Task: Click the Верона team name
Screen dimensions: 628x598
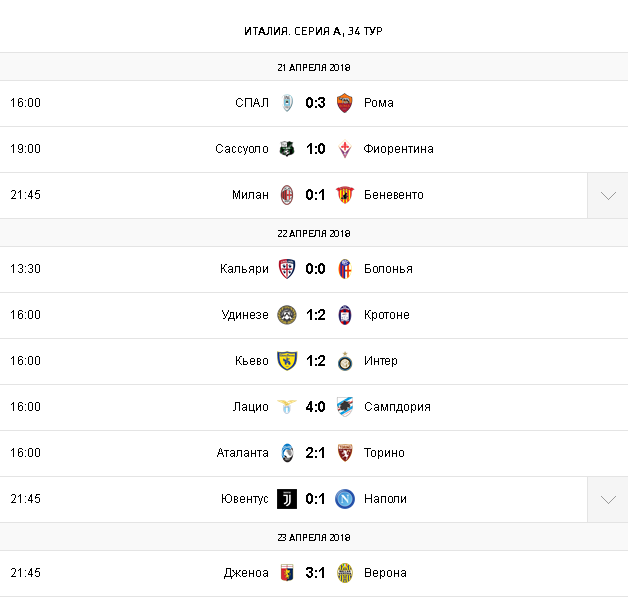Action: [x=385, y=573]
